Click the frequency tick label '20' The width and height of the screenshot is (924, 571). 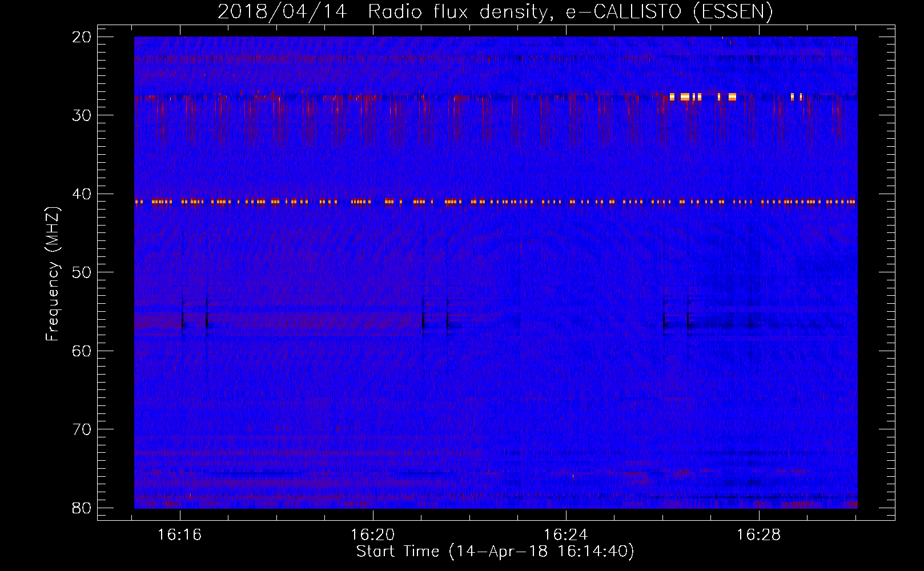point(82,37)
